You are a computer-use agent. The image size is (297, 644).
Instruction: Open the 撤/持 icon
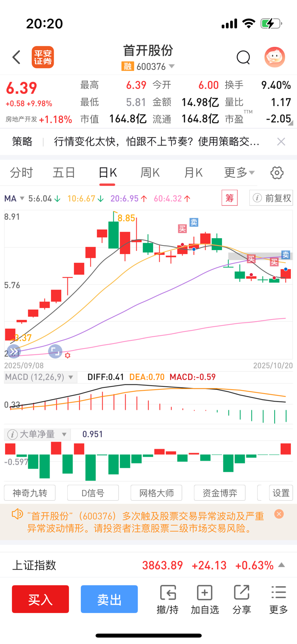click(167, 599)
